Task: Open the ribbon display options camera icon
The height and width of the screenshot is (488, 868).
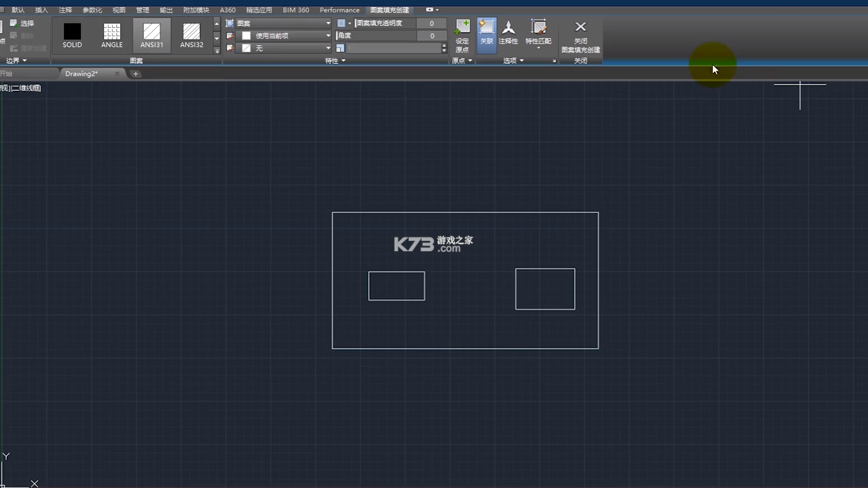Action: [x=429, y=10]
